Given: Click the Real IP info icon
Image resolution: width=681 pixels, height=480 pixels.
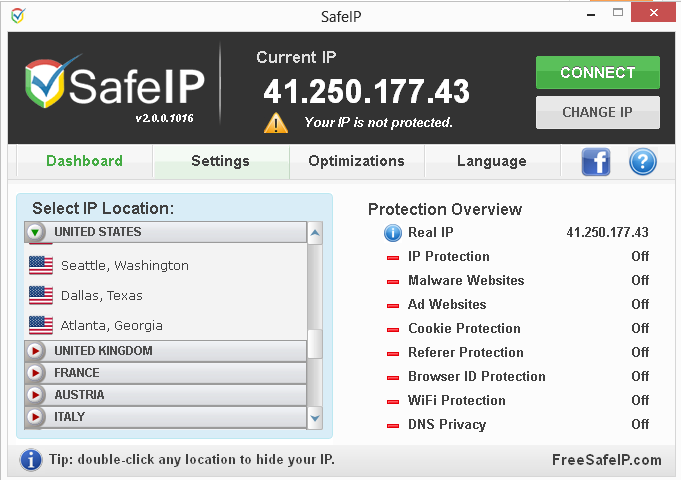Looking at the screenshot, I should 393,233.
